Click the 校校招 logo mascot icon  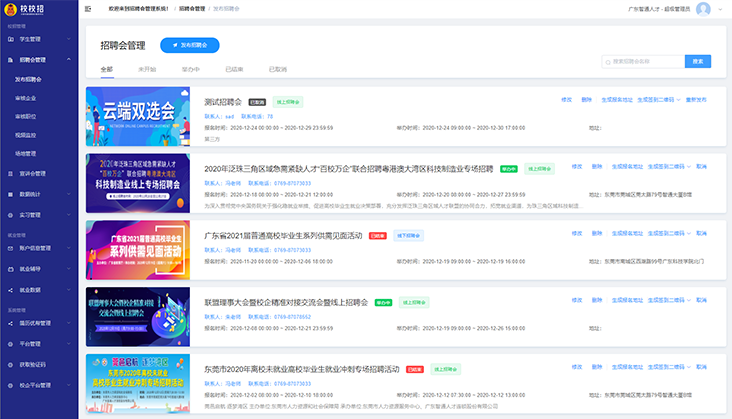[x=10, y=9]
